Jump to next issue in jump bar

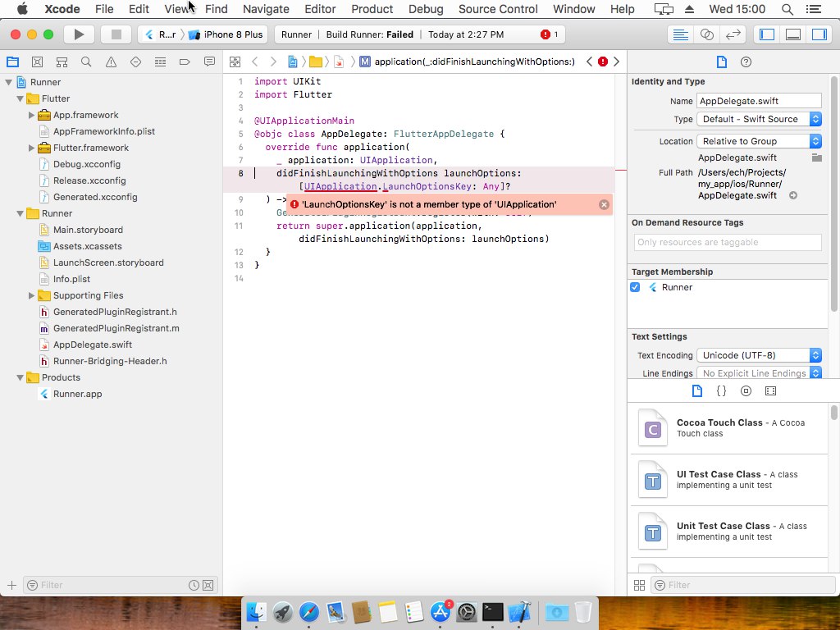click(x=617, y=62)
